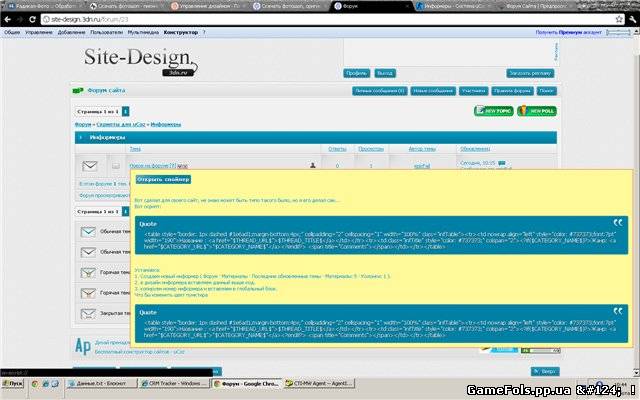Sort topics by Тема column header

coord(135,149)
